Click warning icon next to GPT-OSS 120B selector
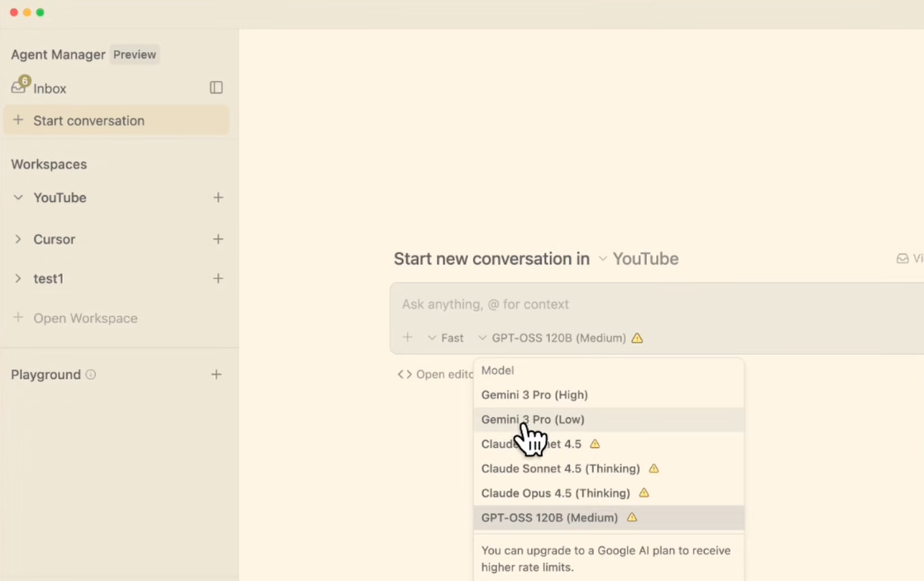 pyautogui.click(x=637, y=338)
